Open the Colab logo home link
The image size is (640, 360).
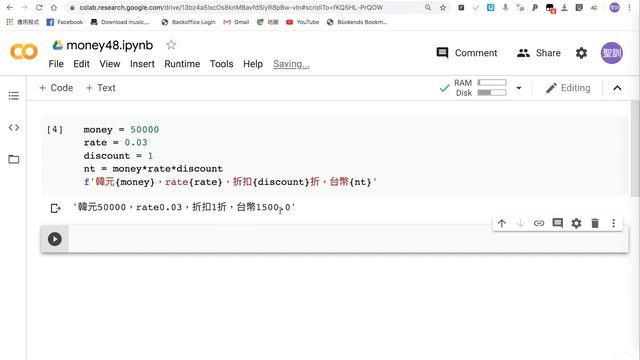click(24, 52)
